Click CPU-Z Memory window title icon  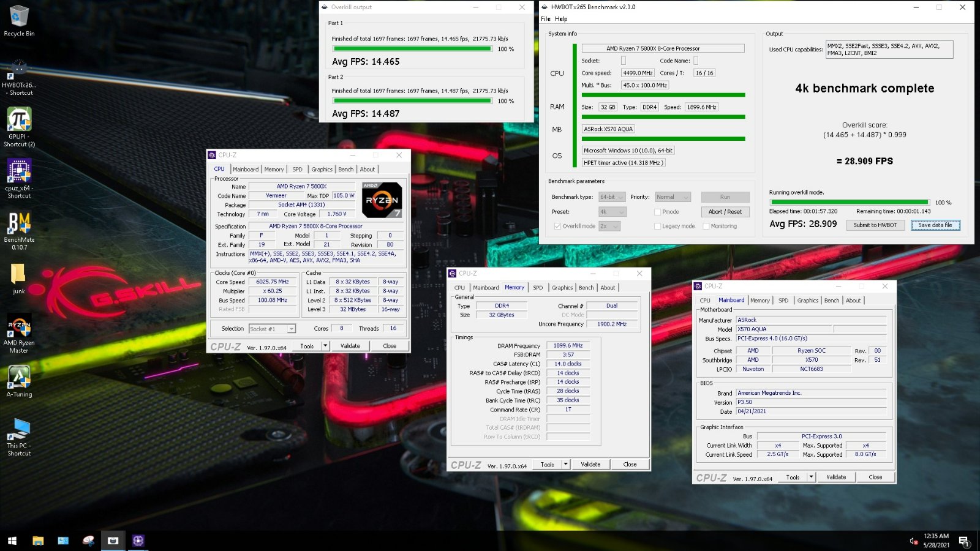point(453,274)
